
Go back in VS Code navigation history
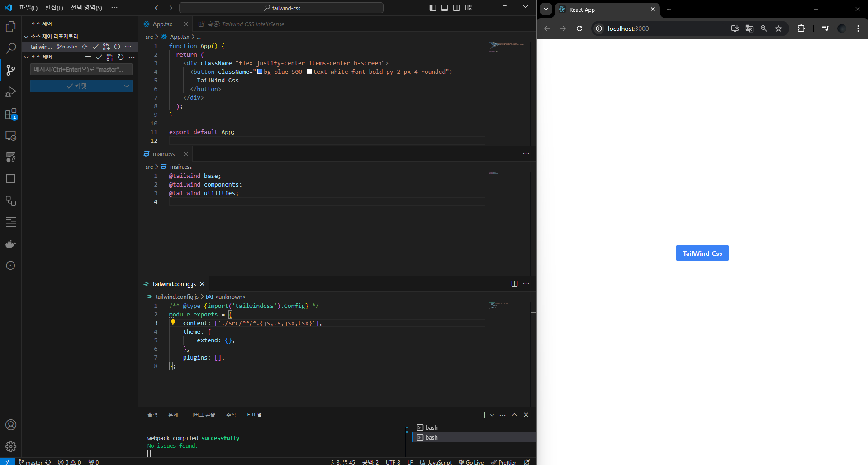tap(157, 8)
